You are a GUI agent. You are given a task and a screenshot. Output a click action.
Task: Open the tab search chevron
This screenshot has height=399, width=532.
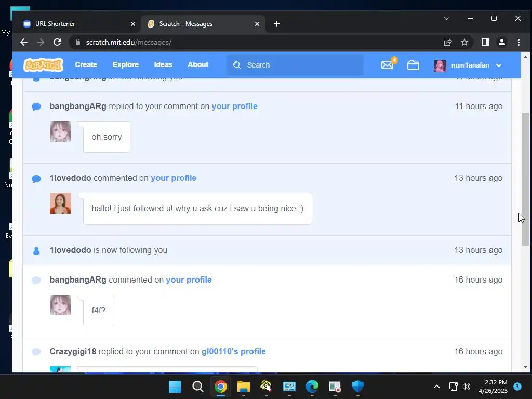point(446,18)
